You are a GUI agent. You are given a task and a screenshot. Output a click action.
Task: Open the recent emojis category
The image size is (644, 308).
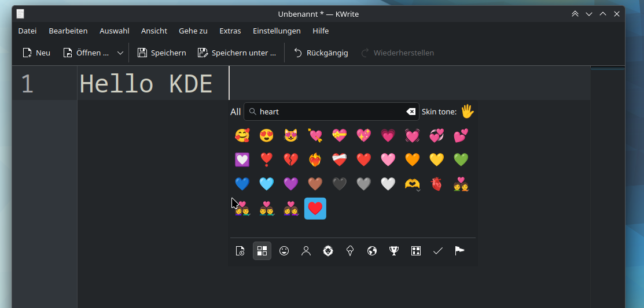tap(240, 251)
